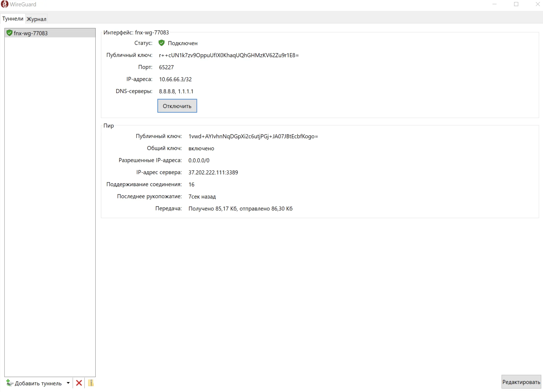Switch to the Журнал tab
The height and width of the screenshot is (392, 543).
36,19
